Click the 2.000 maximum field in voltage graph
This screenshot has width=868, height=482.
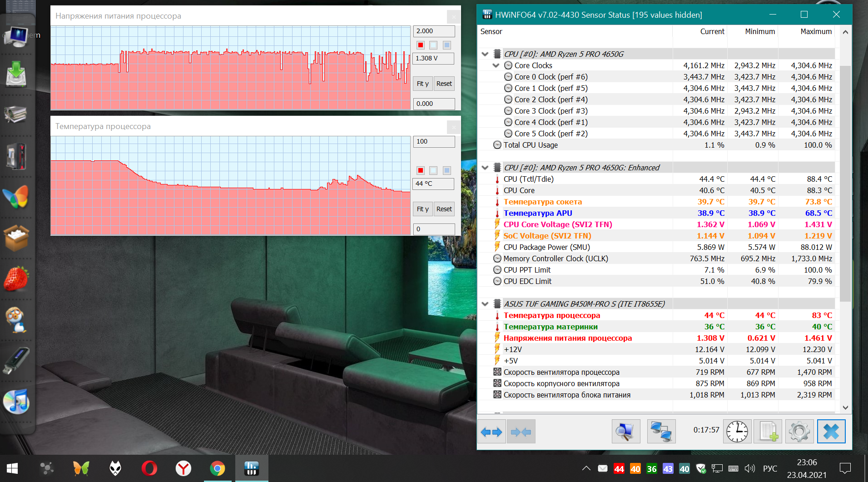tap(434, 31)
